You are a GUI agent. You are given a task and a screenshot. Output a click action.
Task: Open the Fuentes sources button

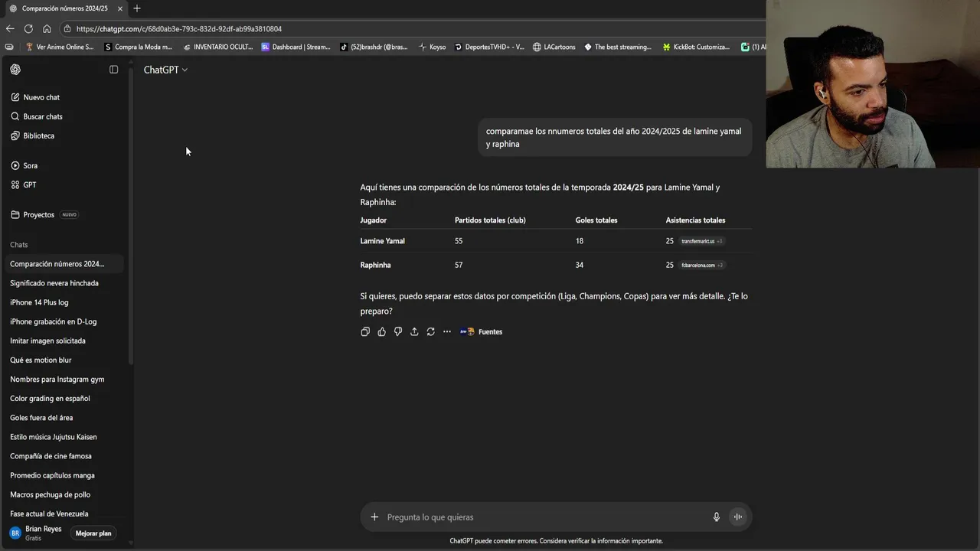point(482,331)
